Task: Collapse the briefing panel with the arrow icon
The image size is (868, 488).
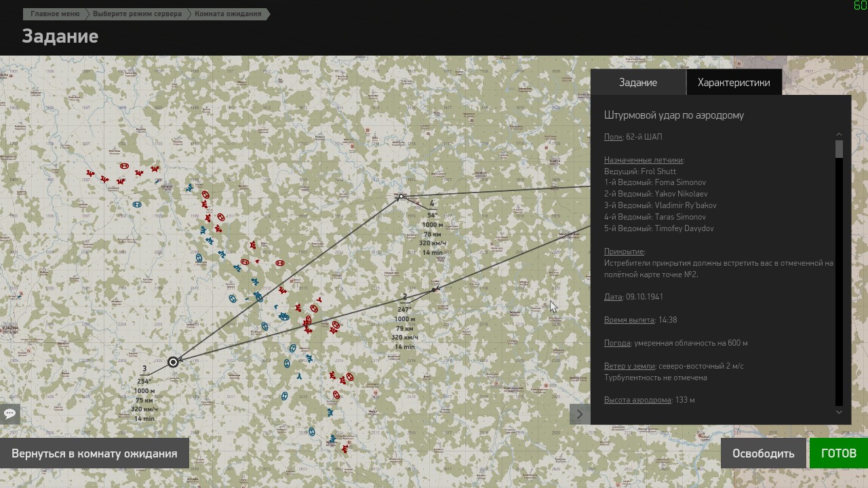Action: 580,414
